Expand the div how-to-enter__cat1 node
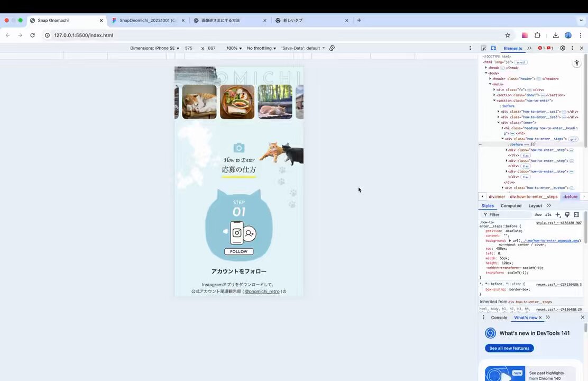The height and width of the screenshot is (381, 588). tap(499, 112)
